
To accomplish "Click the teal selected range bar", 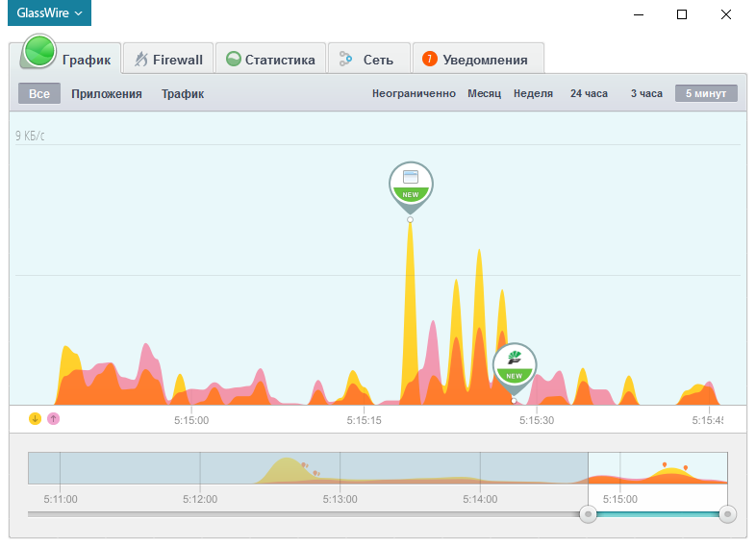I will click(658, 514).
